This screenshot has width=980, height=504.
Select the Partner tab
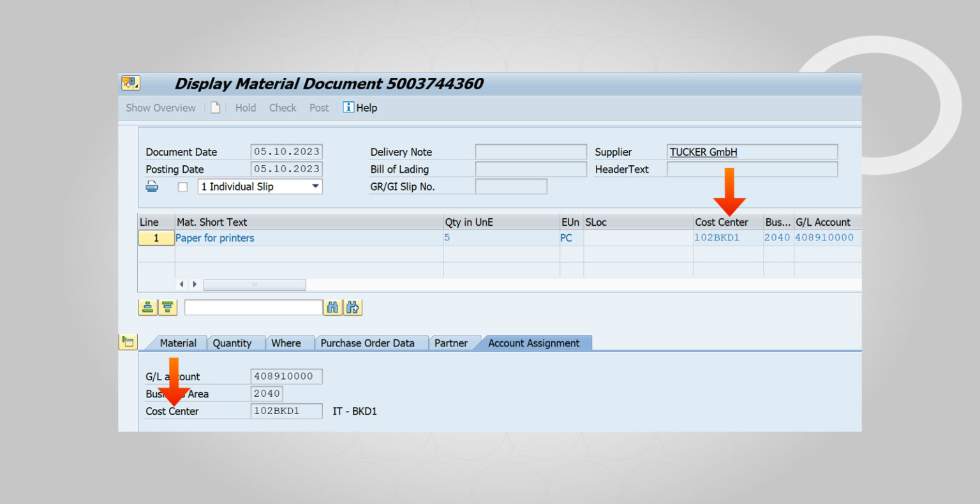point(450,343)
